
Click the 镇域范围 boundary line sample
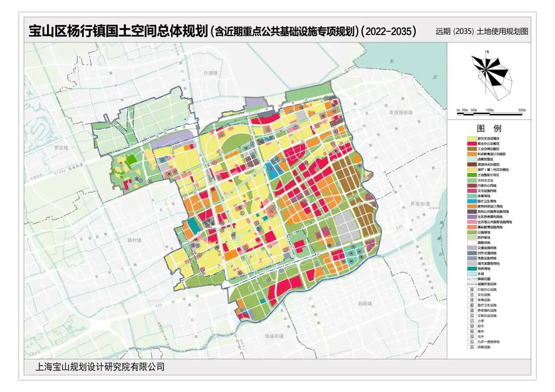472,279
